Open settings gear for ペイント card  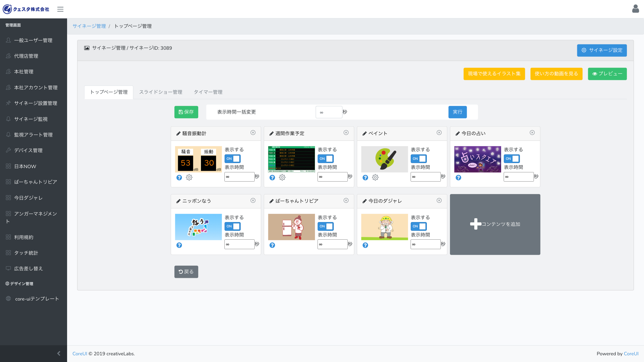[375, 177]
